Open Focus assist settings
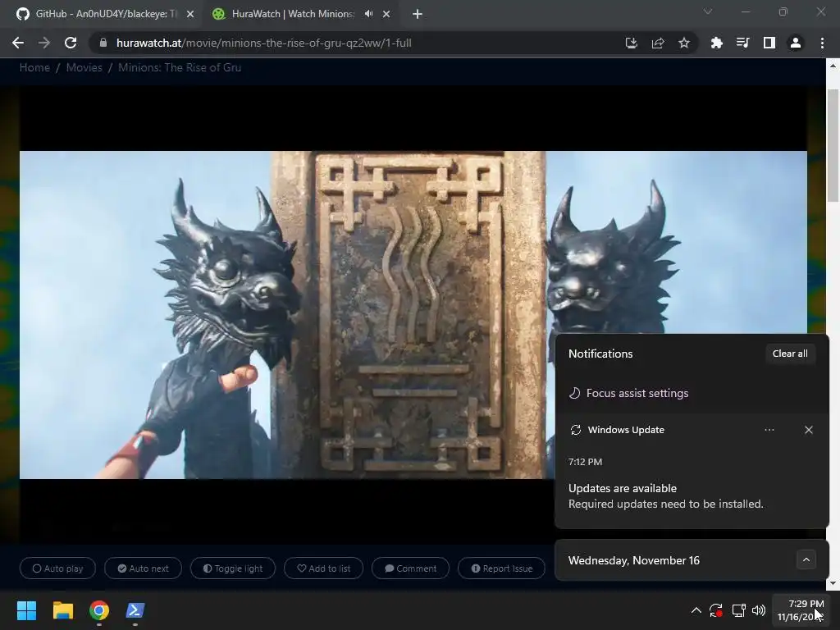The image size is (840, 630). [628, 393]
